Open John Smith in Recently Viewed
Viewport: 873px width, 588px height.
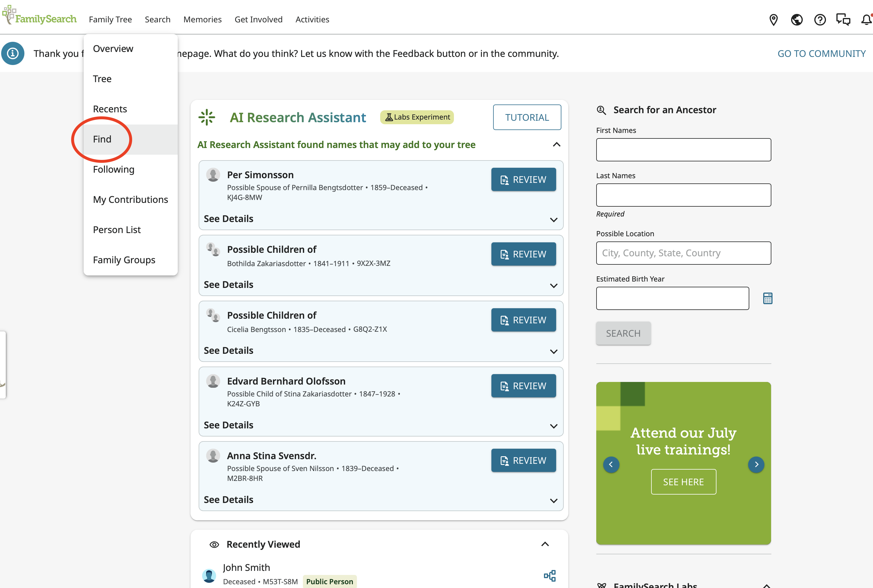247,567
